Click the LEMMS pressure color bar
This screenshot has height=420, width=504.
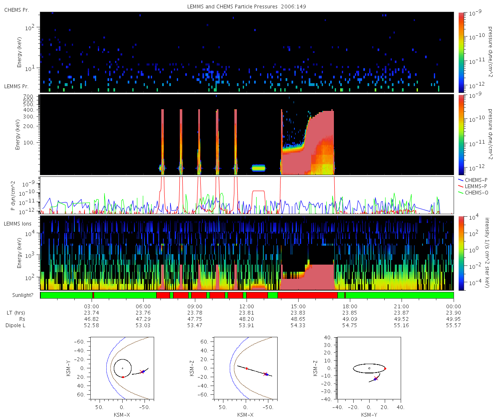pyautogui.click(x=462, y=134)
